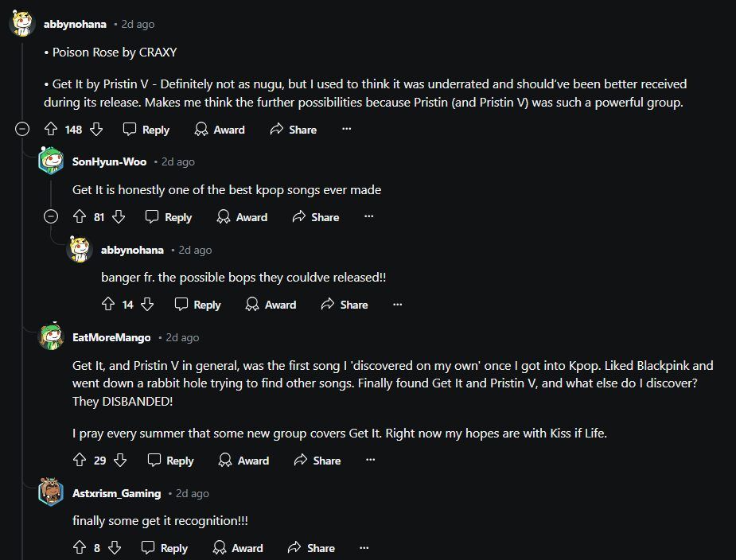The width and height of the screenshot is (736, 560).
Task: Open more options on Astxrism_Gaming's comment
Action: point(364,548)
